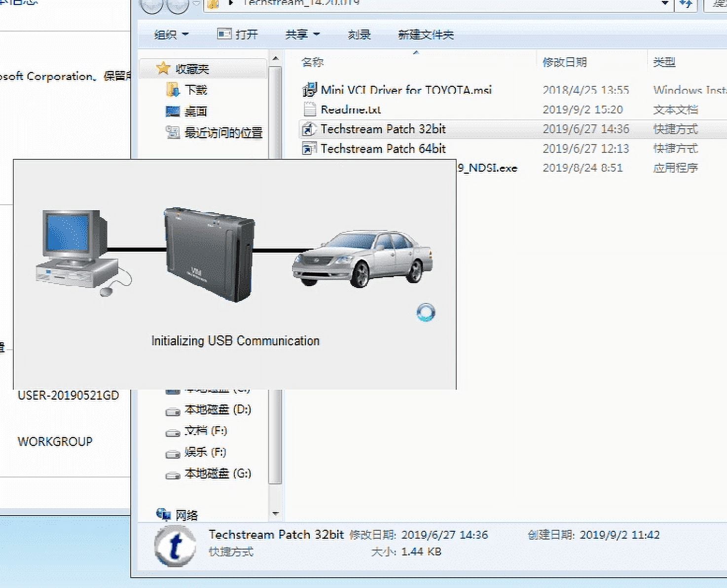727x588 pixels.
Task: Click the Mini VCI Driver installer icon
Action: tap(309, 90)
